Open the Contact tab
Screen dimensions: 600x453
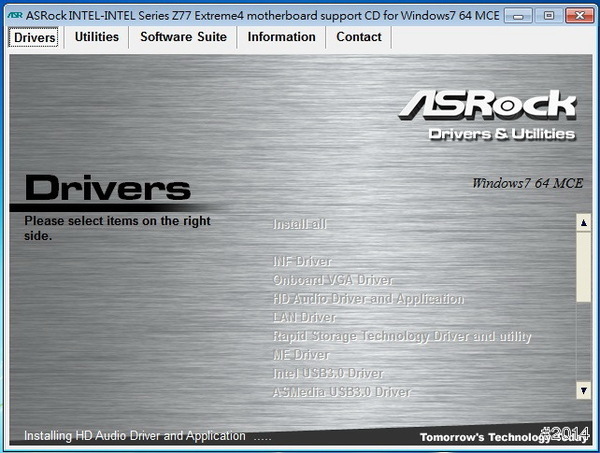point(359,37)
